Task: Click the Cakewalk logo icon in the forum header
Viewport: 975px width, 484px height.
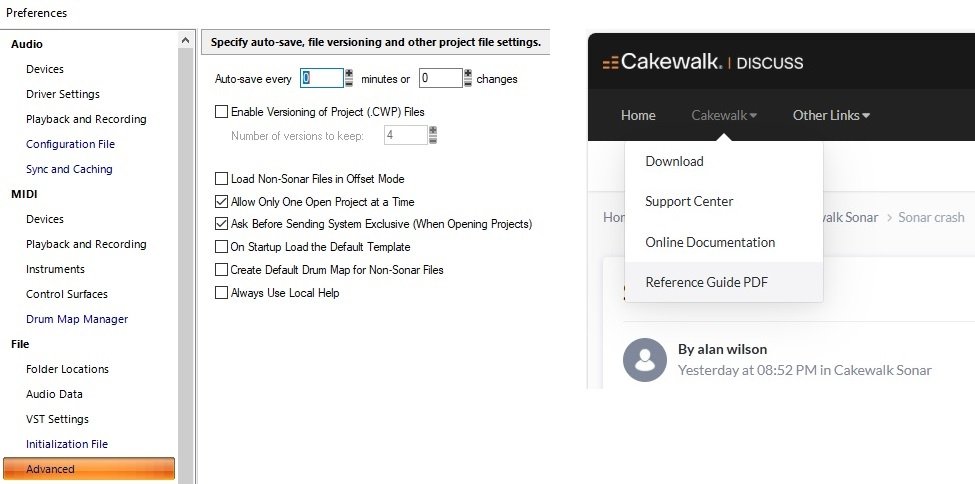Action: [610, 62]
